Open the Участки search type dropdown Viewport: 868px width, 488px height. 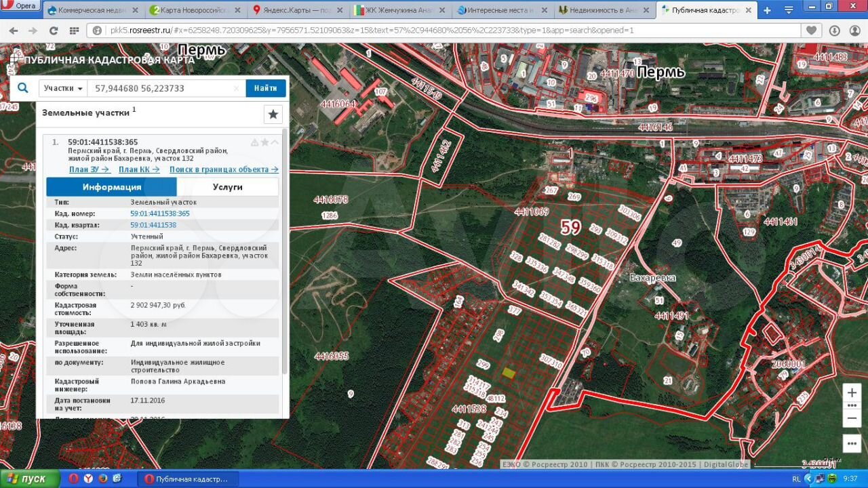coord(63,88)
